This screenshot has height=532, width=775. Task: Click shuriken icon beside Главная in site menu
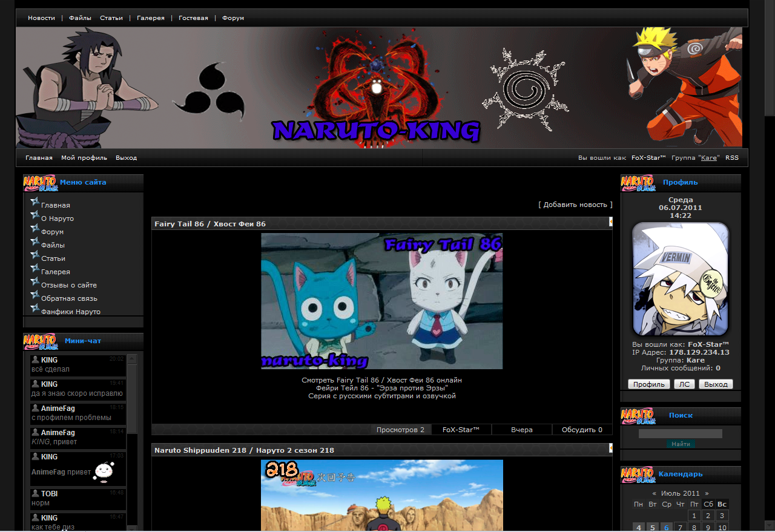pyautogui.click(x=35, y=202)
